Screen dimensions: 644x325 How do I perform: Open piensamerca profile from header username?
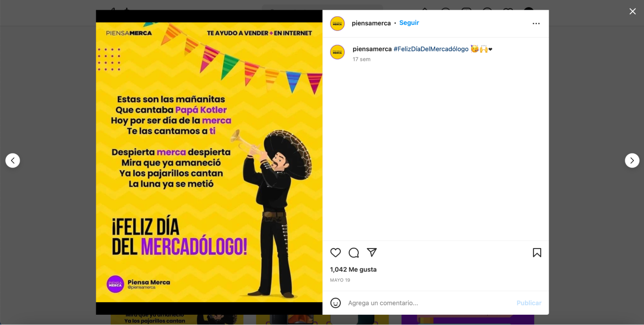[371, 23]
